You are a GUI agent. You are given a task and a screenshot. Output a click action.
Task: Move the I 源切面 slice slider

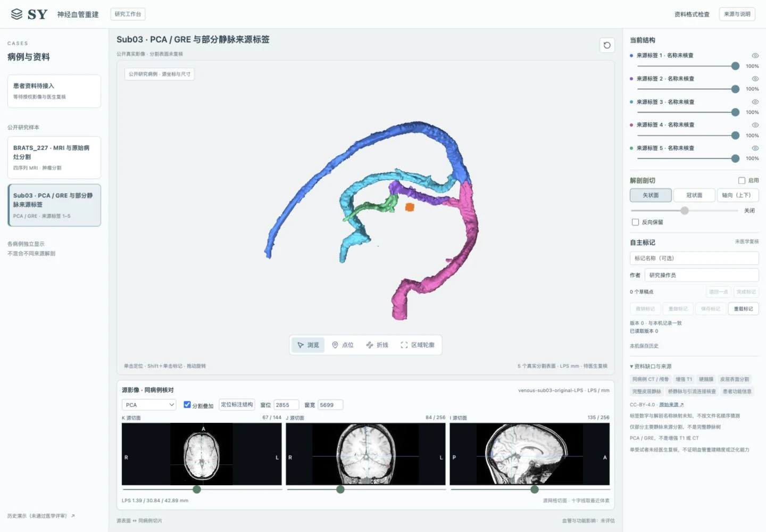click(x=535, y=489)
